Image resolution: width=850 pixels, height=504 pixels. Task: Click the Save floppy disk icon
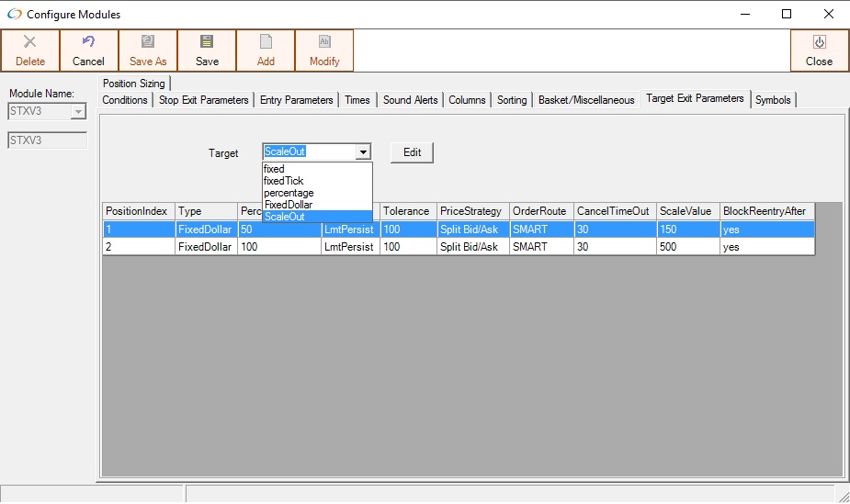click(207, 42)
